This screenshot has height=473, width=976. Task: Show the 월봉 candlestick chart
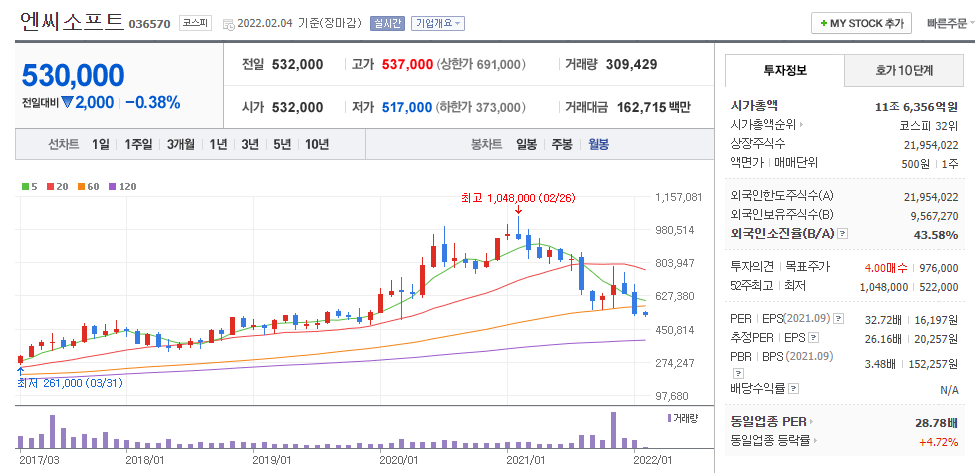598,144
